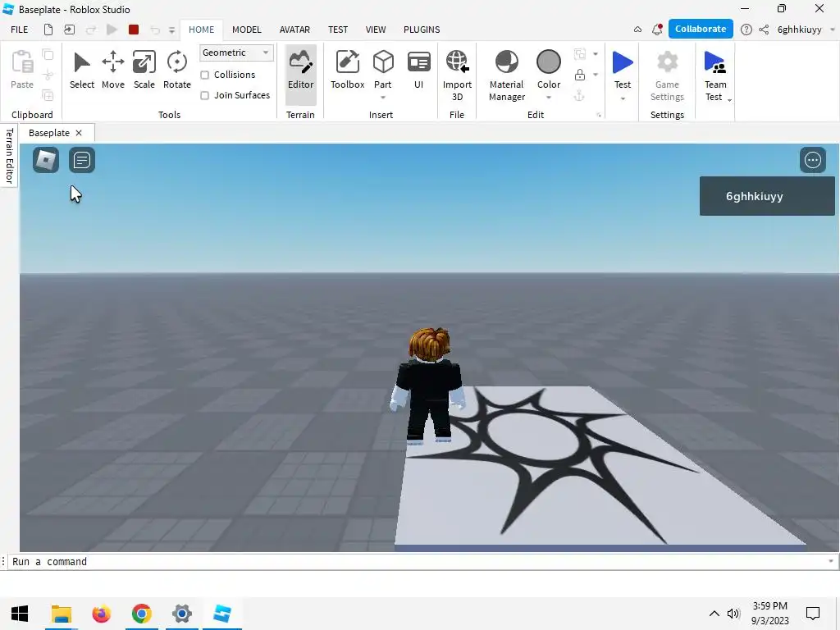Switch to the MODEL tab

point(246,30)
